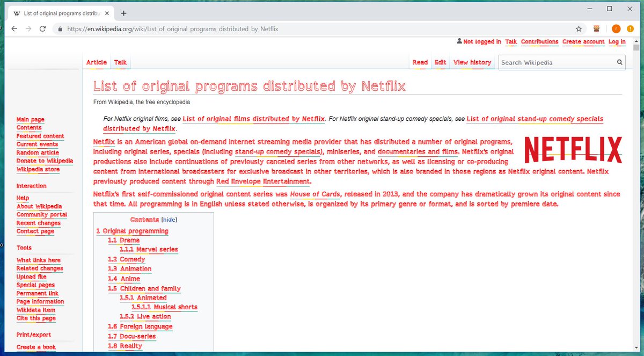
Task: Open the View history tab
Action: point(472,62)
